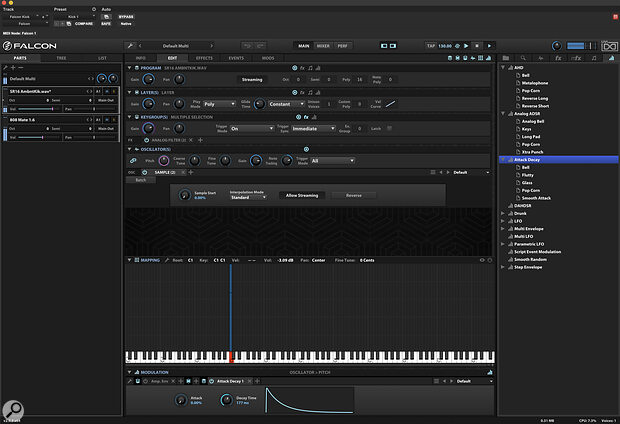Go to the previous multi preset arrow
This screenshot has width=620, height=424.
140,46
